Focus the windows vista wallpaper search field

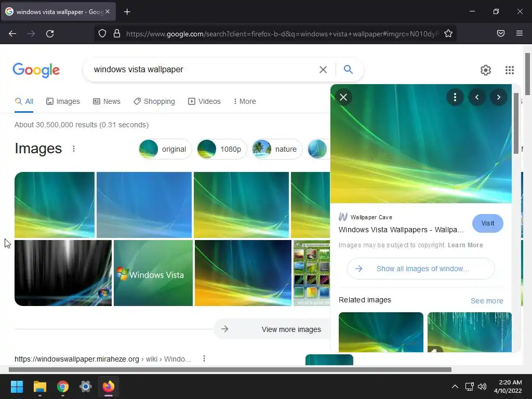tap(204, 70)
